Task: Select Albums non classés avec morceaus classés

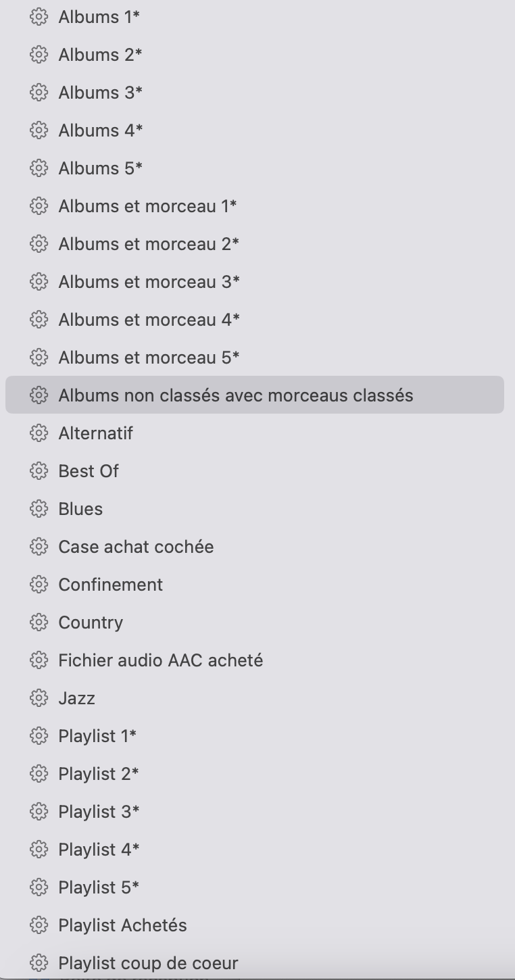Action: [235, 395]
